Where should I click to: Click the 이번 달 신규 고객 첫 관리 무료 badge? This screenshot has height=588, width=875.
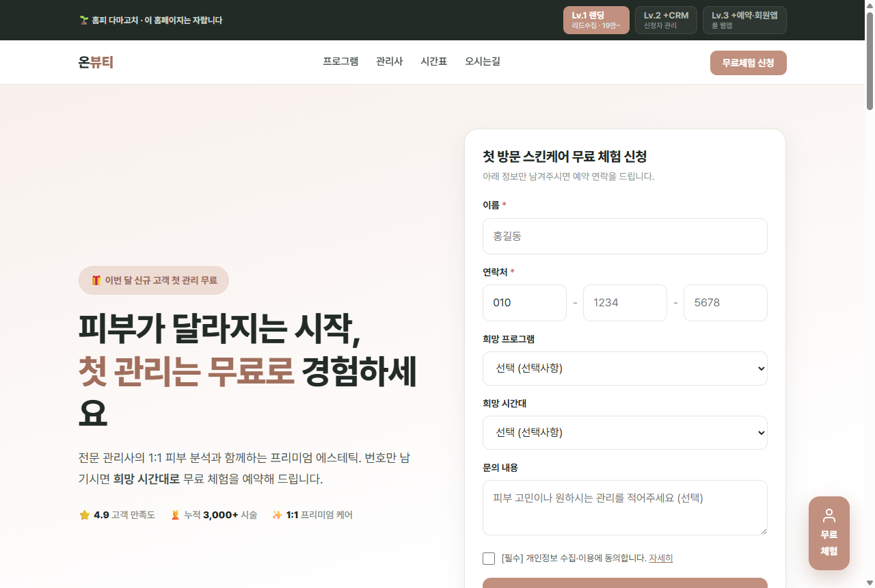coord(154,280)
